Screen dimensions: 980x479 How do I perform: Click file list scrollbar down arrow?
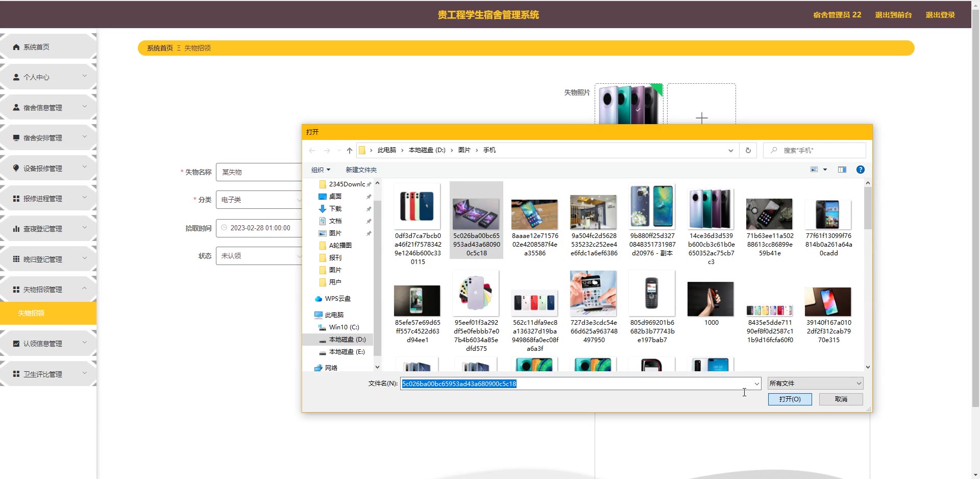868,367
